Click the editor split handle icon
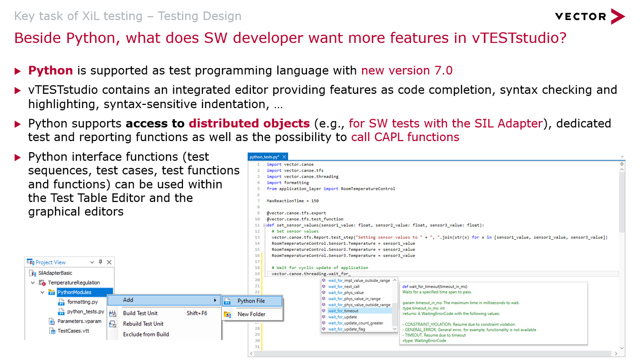 click(x=622, y=164)
